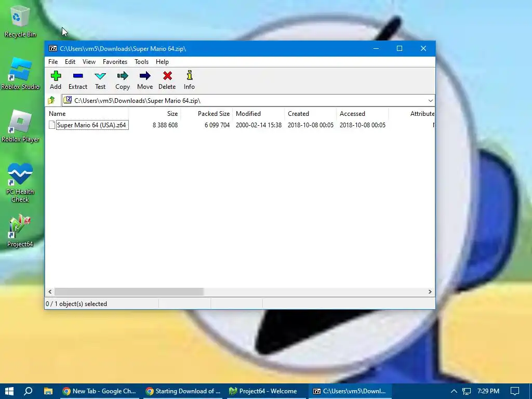Open File Explorer from taskbar
Viewport: 532px width, 399px height.
point(48,391)
